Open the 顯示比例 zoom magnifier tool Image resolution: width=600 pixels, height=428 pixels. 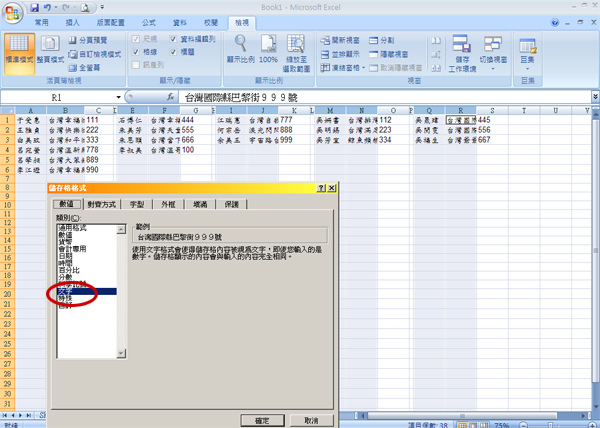coord(240,49)
